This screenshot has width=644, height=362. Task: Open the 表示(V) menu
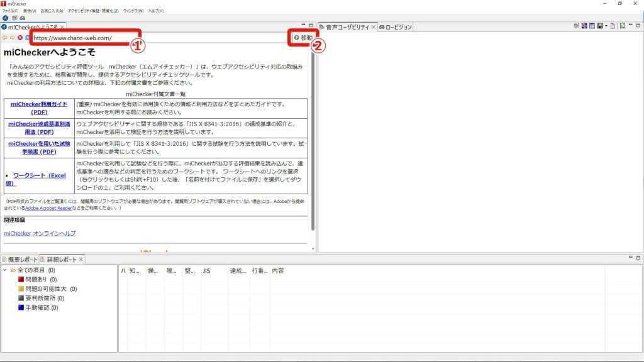pyautogui.click(x=30, y=11)
